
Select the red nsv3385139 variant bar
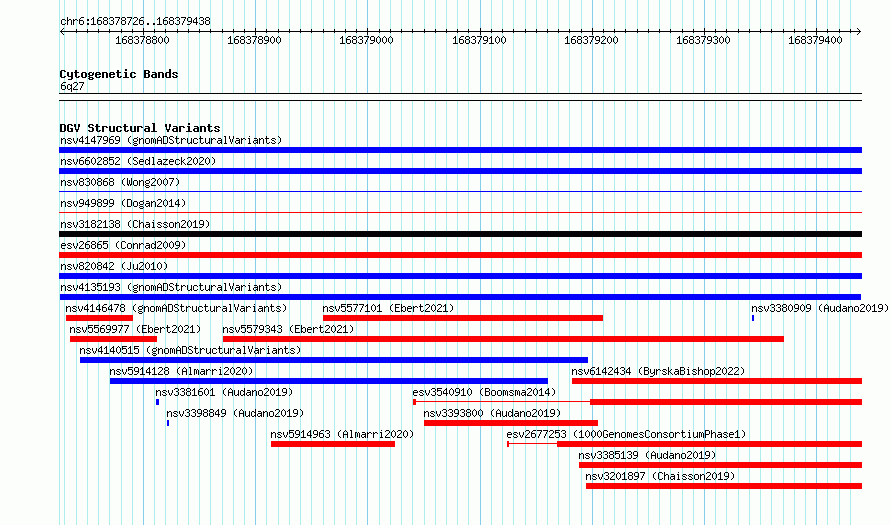(x=720, y=465)
